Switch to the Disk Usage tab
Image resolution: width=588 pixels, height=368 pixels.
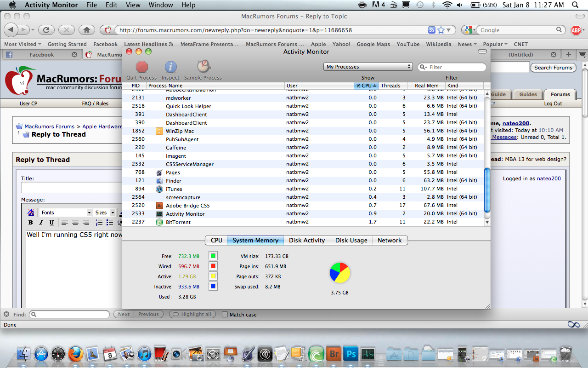pos(351,241)
